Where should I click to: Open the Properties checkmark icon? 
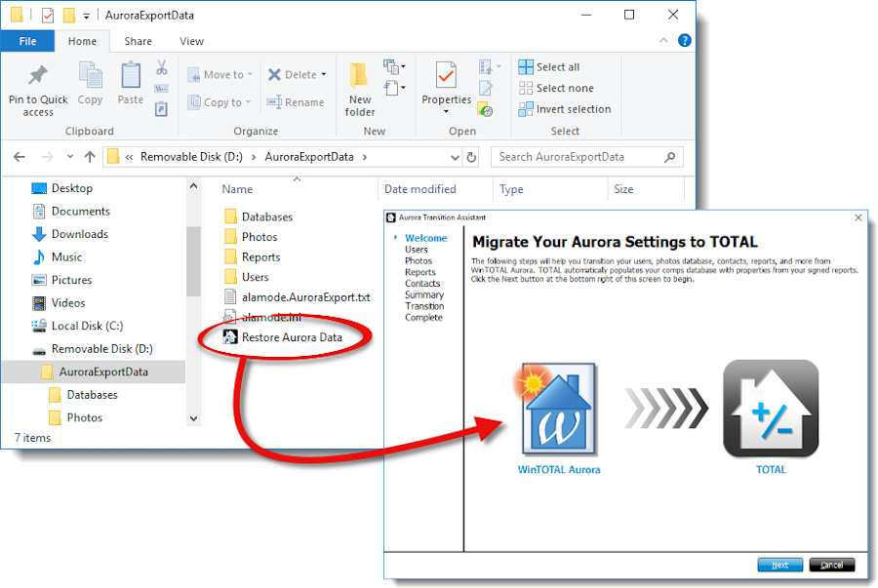click(x=446, y=75)
